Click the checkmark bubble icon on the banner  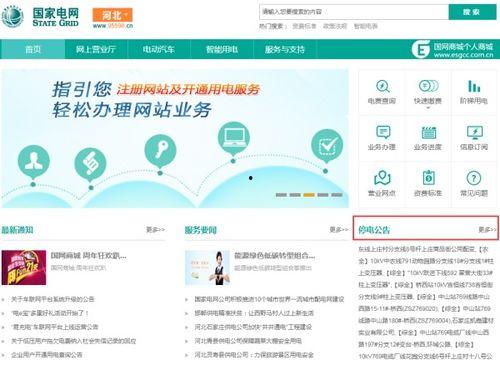pyautogui.click(x=327, y=146)
